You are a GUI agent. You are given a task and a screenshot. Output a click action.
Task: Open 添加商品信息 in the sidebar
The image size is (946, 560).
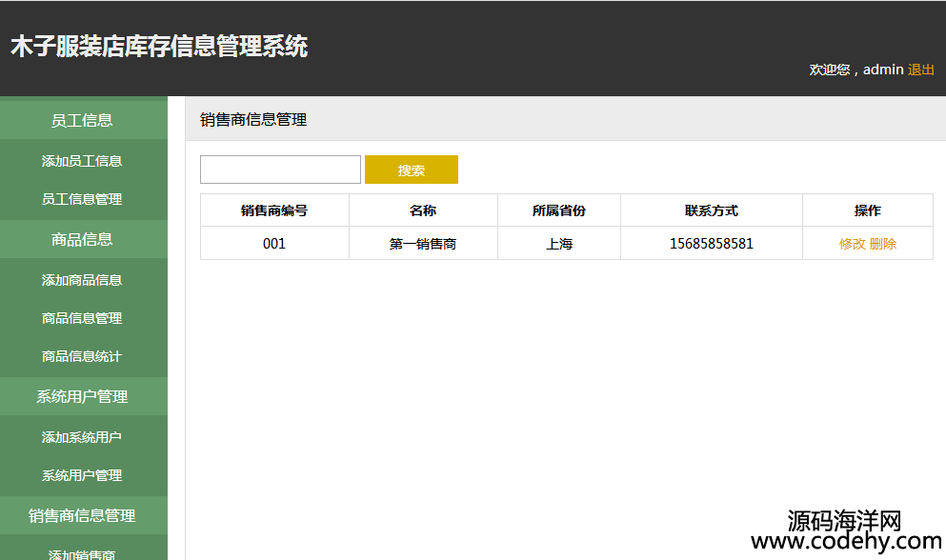point(82,280)
